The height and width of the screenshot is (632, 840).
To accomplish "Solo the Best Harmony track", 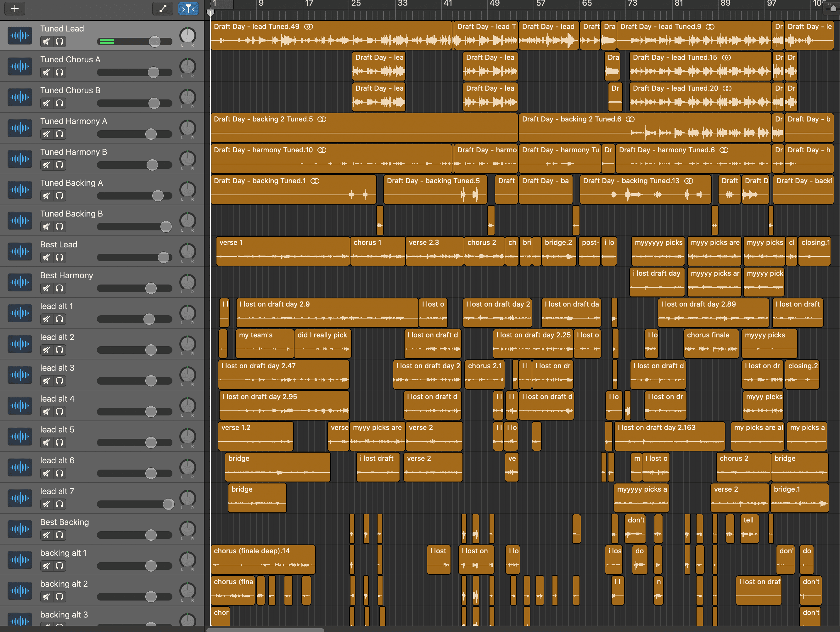I will click(x=60, y=288).
